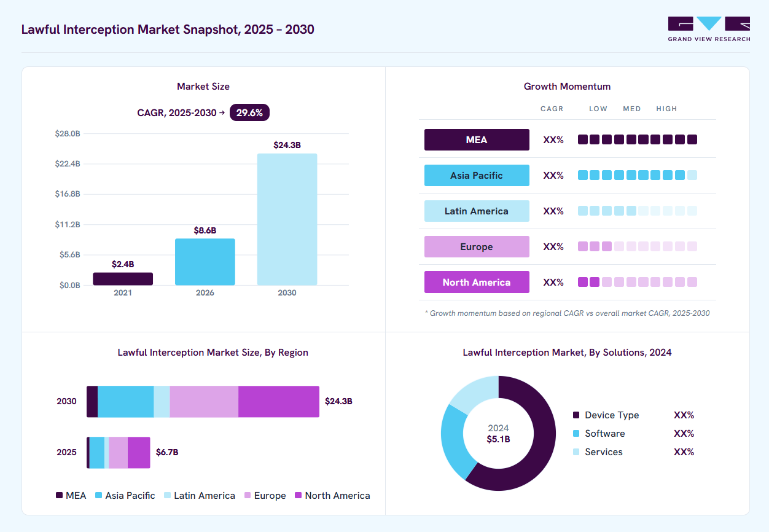Click the $24.3B value beside regional 2030 bar
The width and height of the screenshot is (769, 532).
[338, 401]
